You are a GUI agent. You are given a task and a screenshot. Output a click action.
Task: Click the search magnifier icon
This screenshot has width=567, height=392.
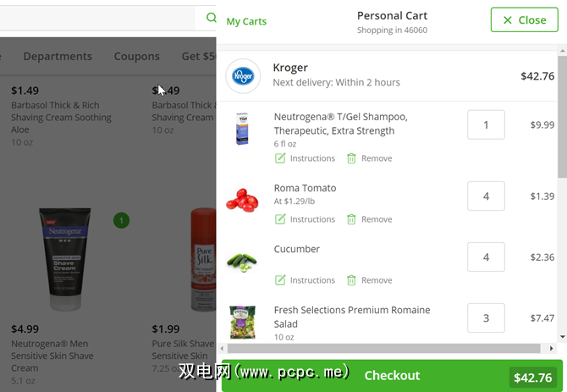click(x=211, y=18)
